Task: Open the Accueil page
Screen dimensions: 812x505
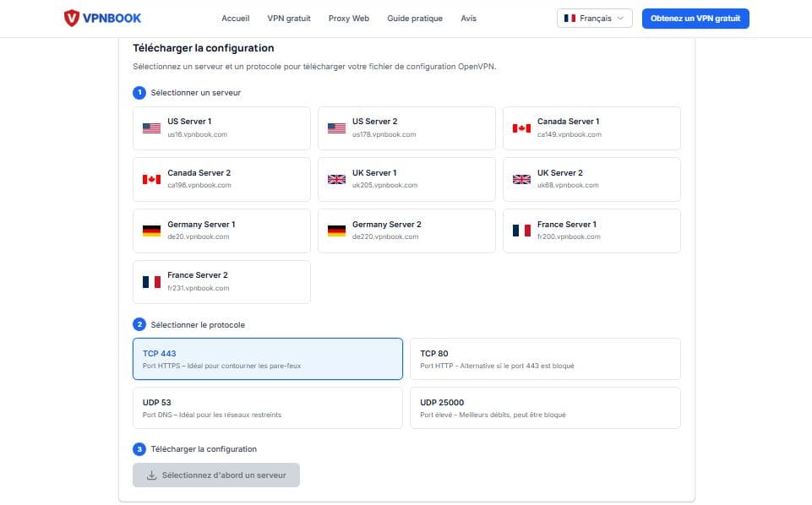Action: click(x=236, y=18)
